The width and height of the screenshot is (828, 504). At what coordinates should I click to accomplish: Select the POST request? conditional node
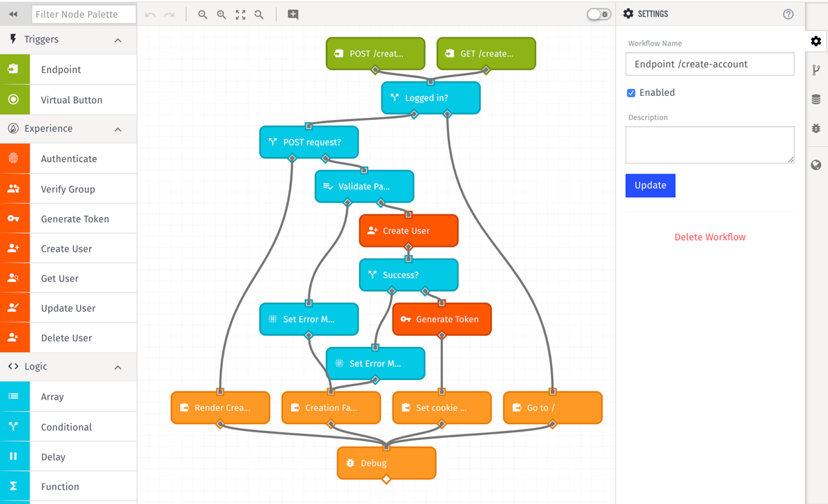click(309, 142)
